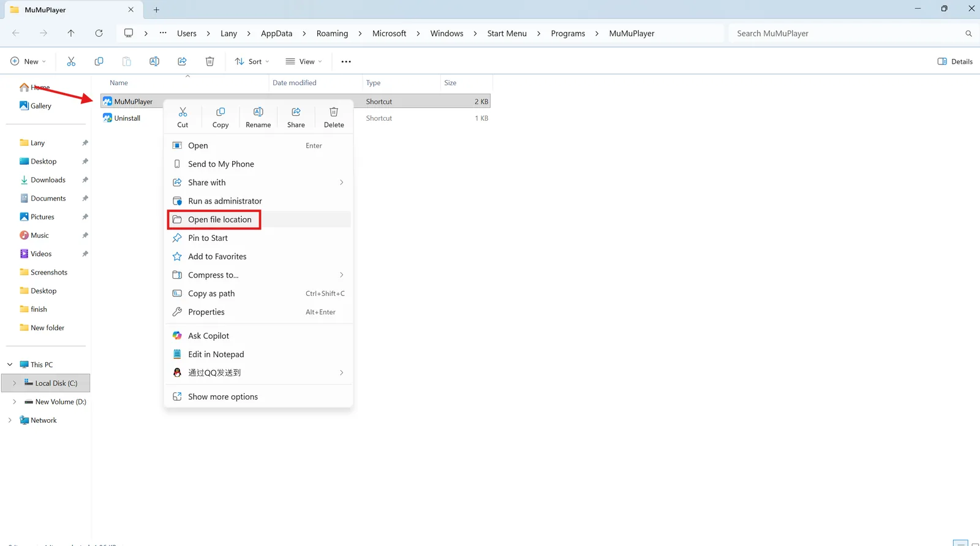Select Ask Copilot
The height and width of the screenshot is (546, 980).
[258, 336]
